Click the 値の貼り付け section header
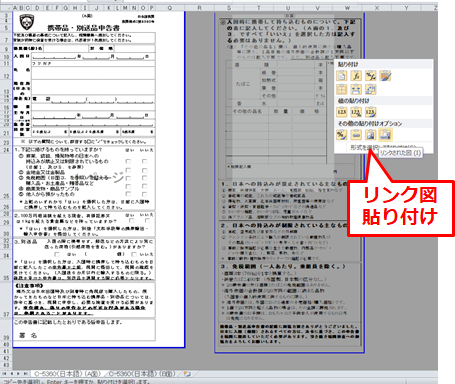The height and width of the screenshot is (384, 455). point(384,100)
